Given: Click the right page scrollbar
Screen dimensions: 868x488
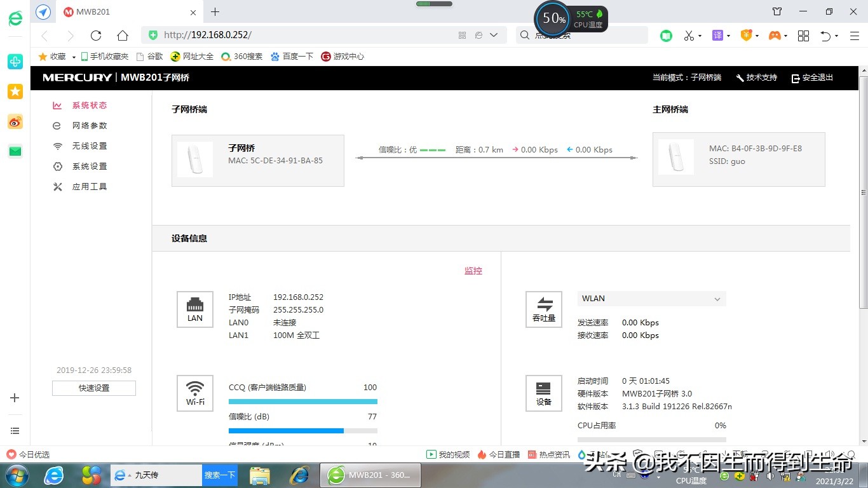Looking at the screenshot, I should pos(862,191).
